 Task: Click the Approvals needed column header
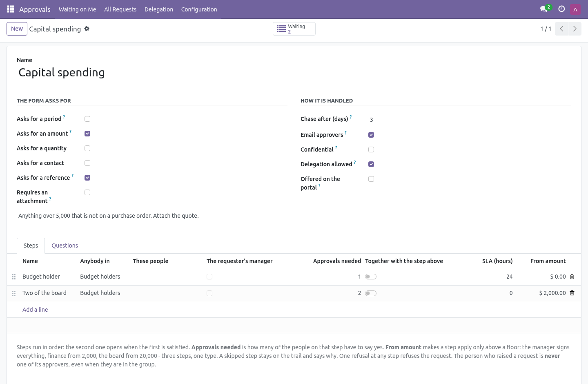coord(337,261)
